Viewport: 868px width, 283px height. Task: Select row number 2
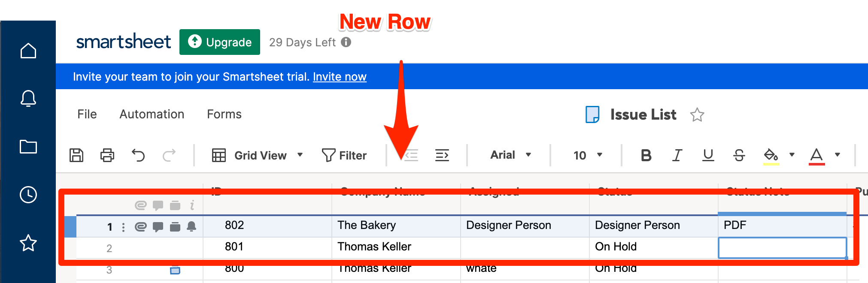109,248
